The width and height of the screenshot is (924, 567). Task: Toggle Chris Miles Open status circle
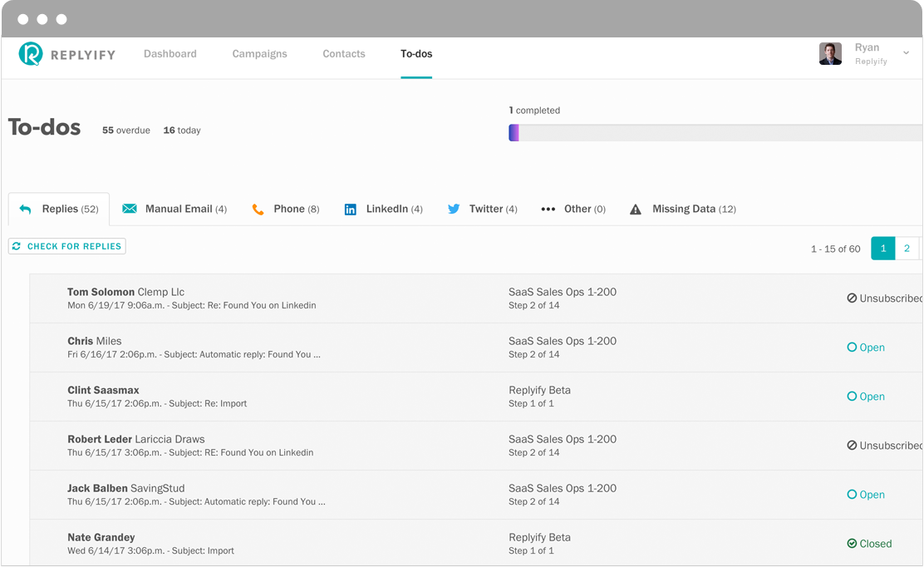[852, 348]
